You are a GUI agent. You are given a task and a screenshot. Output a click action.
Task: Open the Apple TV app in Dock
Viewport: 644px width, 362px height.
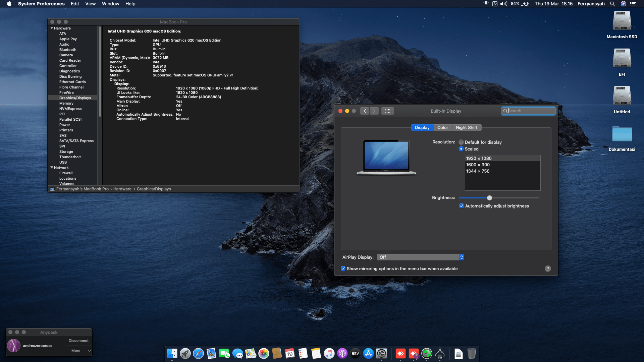click(355, 353)
